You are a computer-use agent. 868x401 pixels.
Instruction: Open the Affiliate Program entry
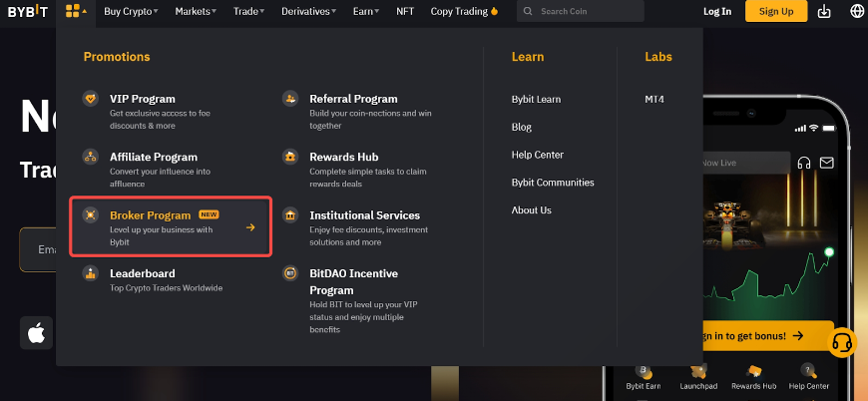coord(153,157)
